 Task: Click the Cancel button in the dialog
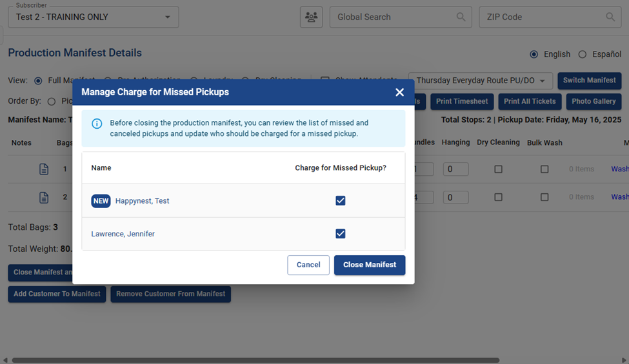pyautogui.click(x=308, y=265)
